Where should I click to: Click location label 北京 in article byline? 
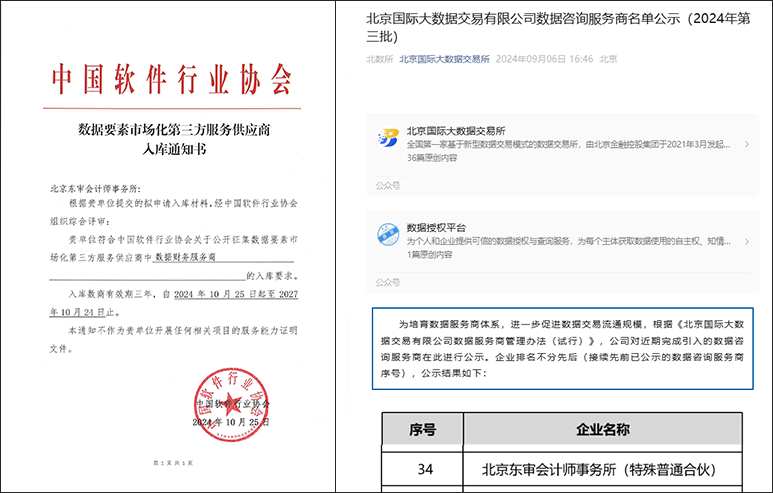pos(608,59)
